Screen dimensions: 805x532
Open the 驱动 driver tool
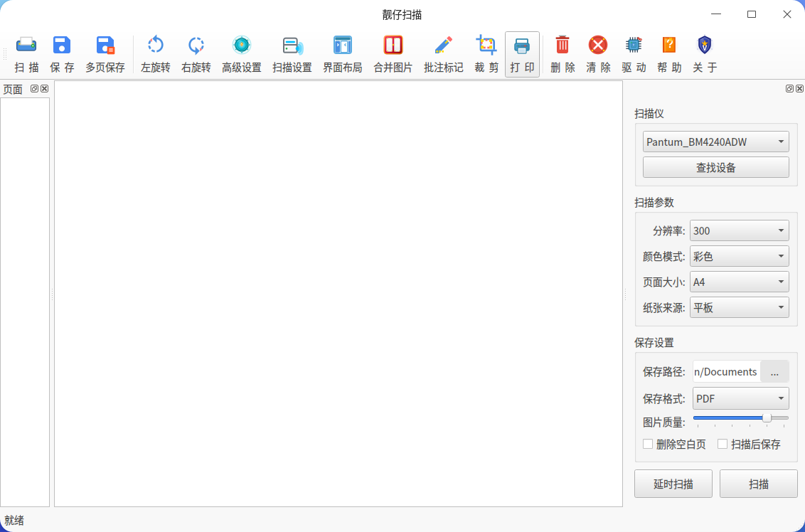pyautogui.click(x=634, y=54)
